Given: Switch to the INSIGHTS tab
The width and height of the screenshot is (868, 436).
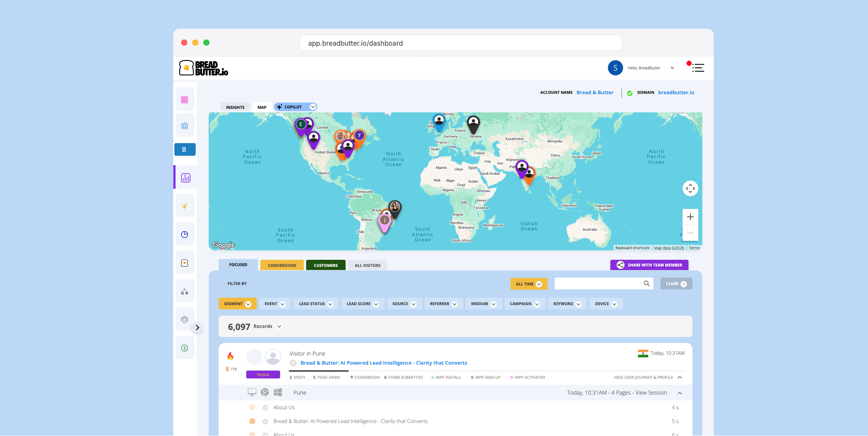Looking at the screenshot, I should coord(235,107).
